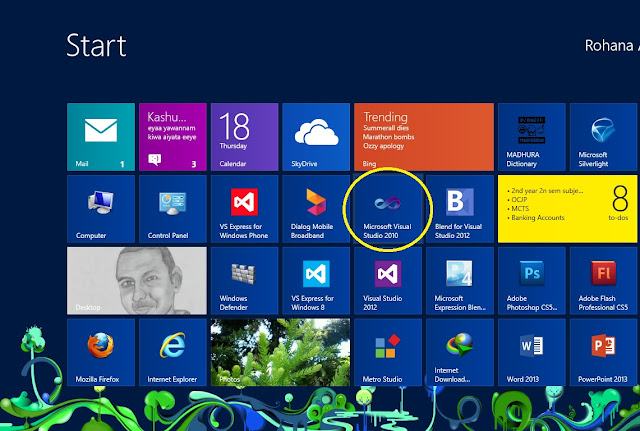The width and height of the screenshot is (640, 431).
Task: Open Internet Download Manager tile
Action: click(460, 353)
